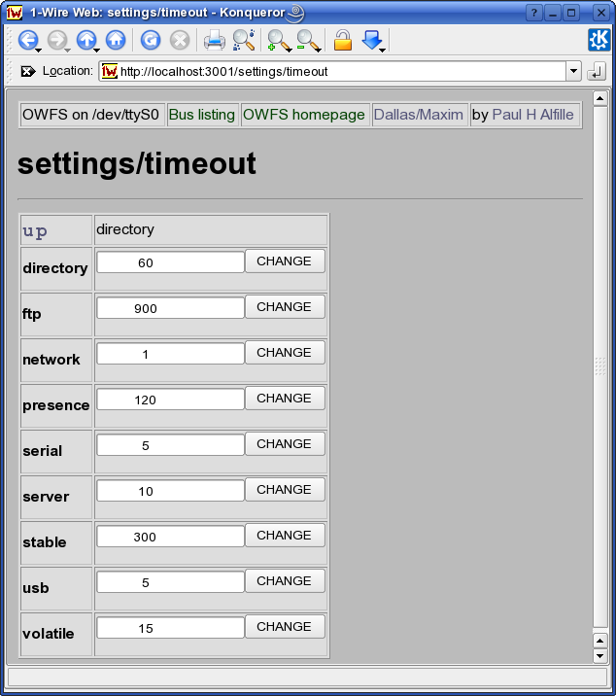
Task: Click CHANGE for the usb timeout
Action: (x=285, y=581)
